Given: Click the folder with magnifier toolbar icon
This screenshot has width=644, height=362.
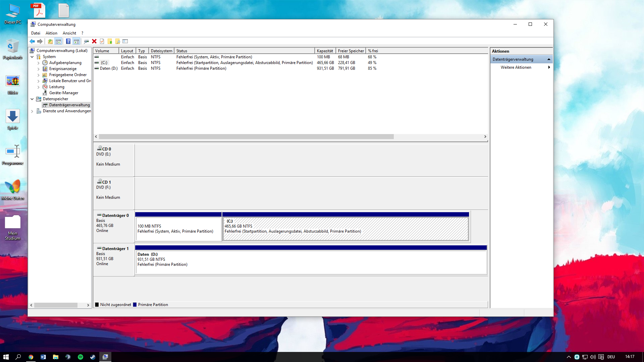Looking at the screenshot, I should pos(117,41).
